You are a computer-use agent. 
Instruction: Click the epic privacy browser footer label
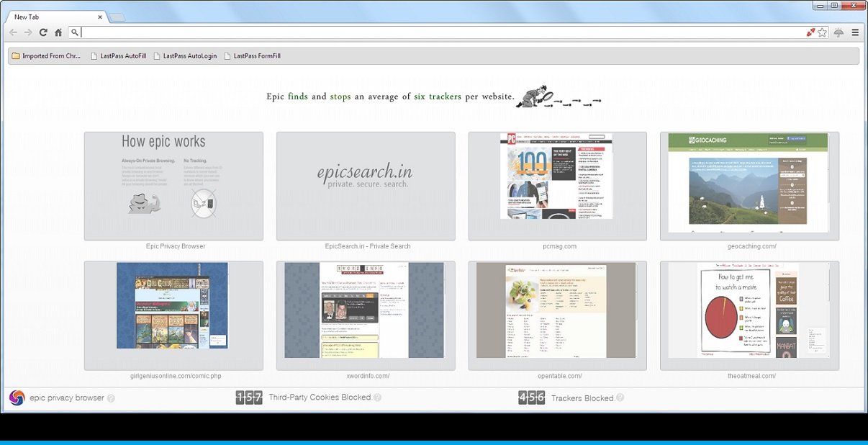(x=67, y=397)
